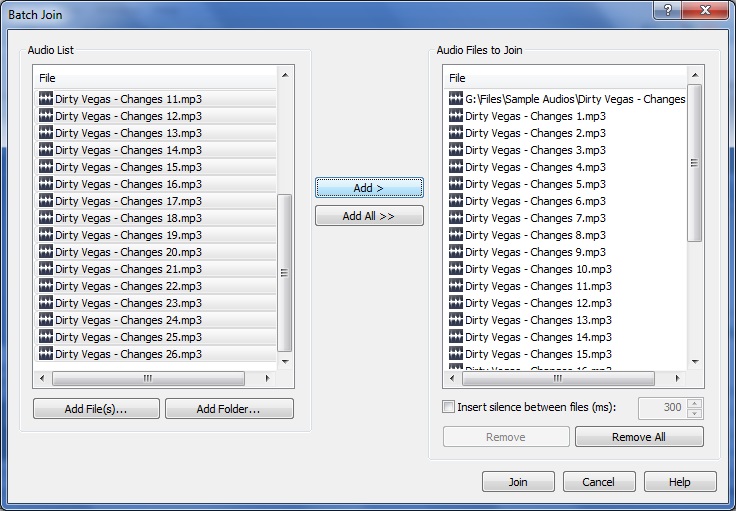This screenshot has width=736, height=511.
Task: Click Audio List horizontal scrollbar thumb
Action: 148,378
